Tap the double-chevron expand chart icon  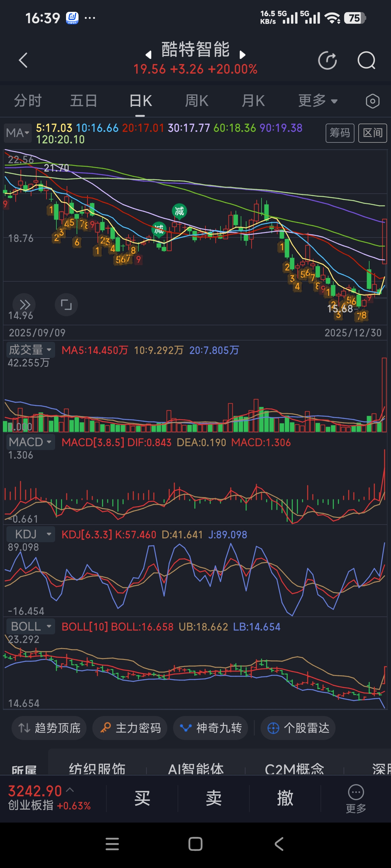pyautogui.click(x=24, y=305)
